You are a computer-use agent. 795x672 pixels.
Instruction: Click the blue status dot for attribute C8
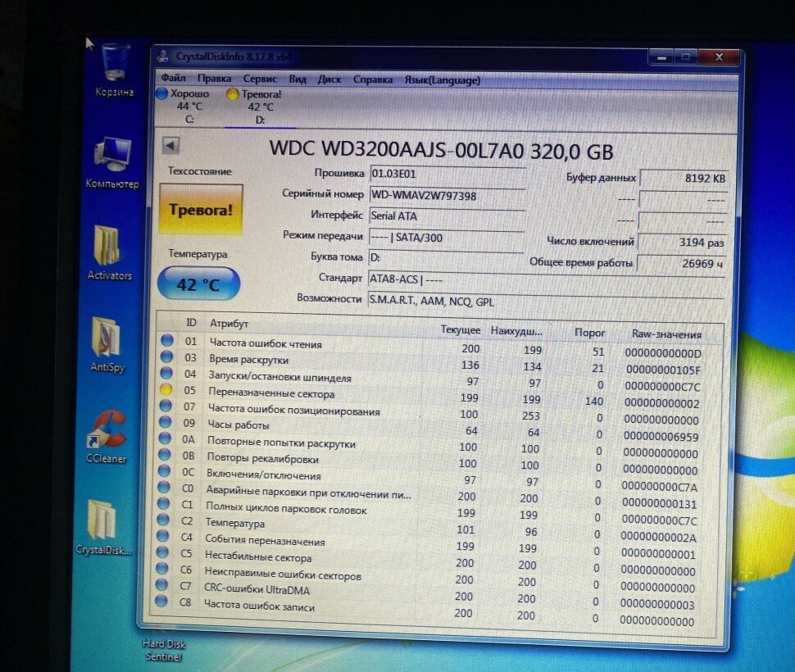[x=161, y=601]
